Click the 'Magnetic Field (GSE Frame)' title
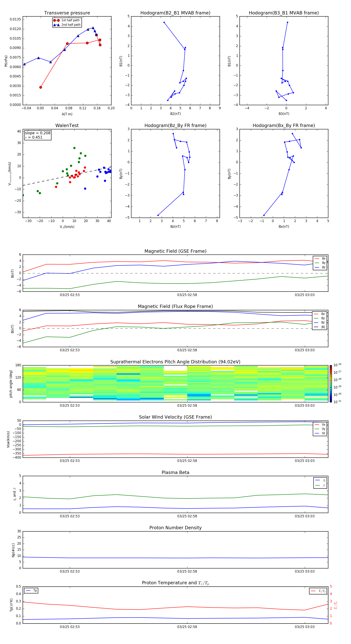Image resolution: width=351 pixels, height=644 pixels. (175, 251)
